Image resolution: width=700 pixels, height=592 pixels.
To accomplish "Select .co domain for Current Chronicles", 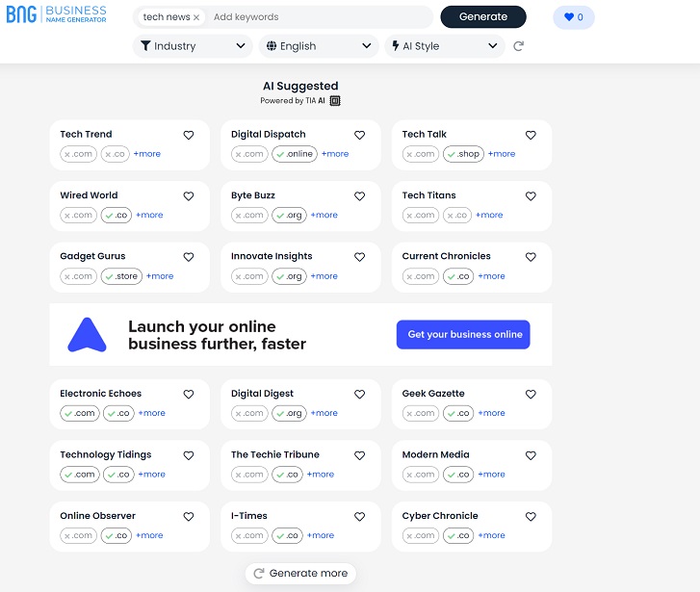I will [x=458, y=276].
